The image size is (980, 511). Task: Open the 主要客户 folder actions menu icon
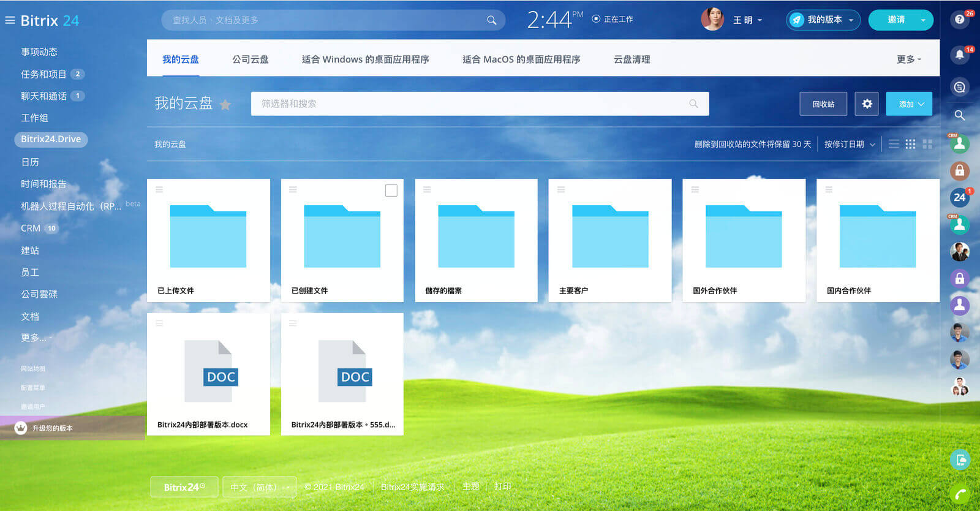click(561, 189)
